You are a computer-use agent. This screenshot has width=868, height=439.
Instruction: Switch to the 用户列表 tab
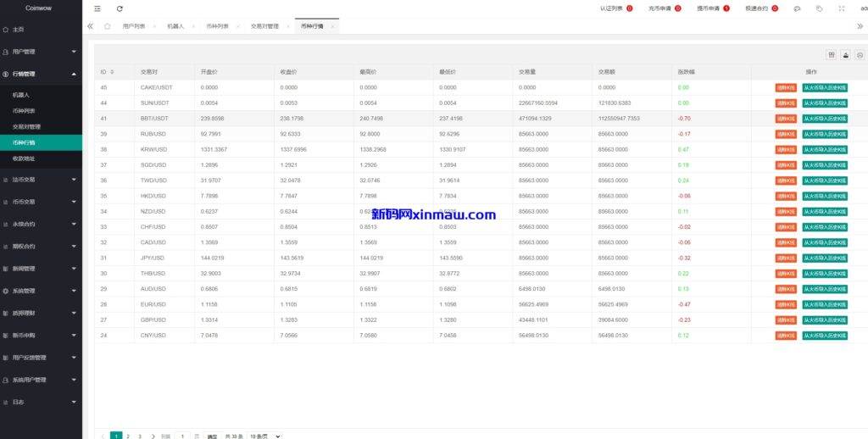tap(133, 26)
